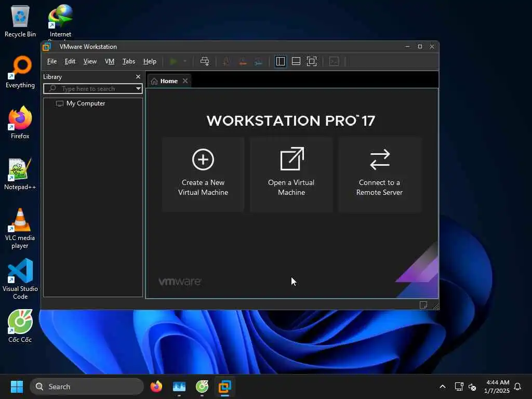Toggle the thumbnail bar view icon

click(296, 61)
